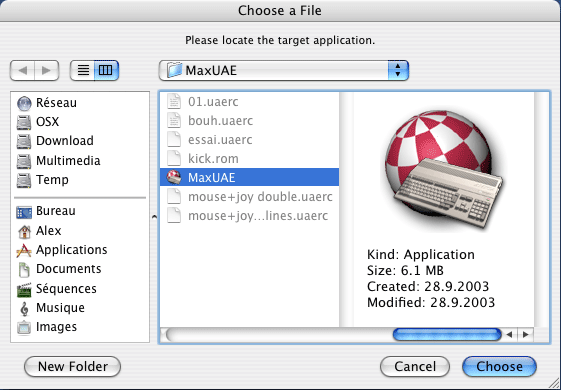This screenshot has width=561, height=390.
Task: Click bouh.uaerc file icon
Action: pyautogui.click(x=174, y=120)
